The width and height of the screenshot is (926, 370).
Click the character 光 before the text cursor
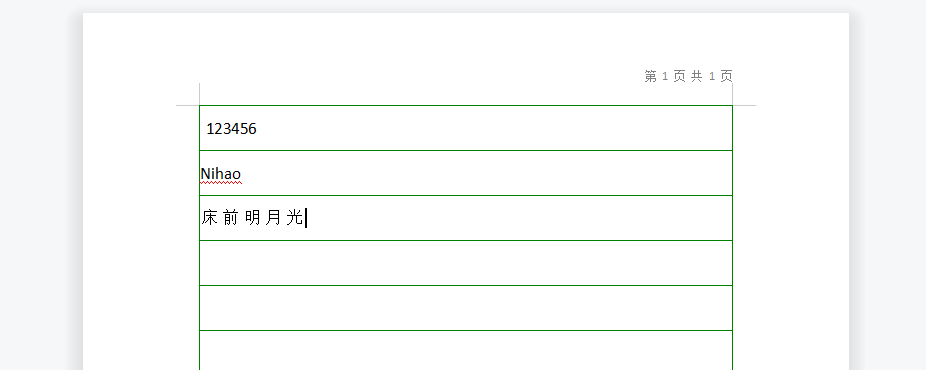(294, 218)
